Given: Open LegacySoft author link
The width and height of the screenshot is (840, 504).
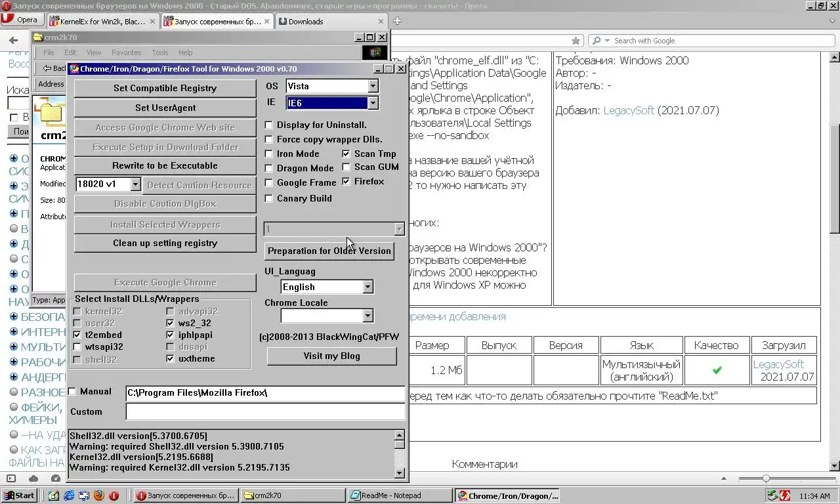Looking at the screenshot, I should (629, 110).
